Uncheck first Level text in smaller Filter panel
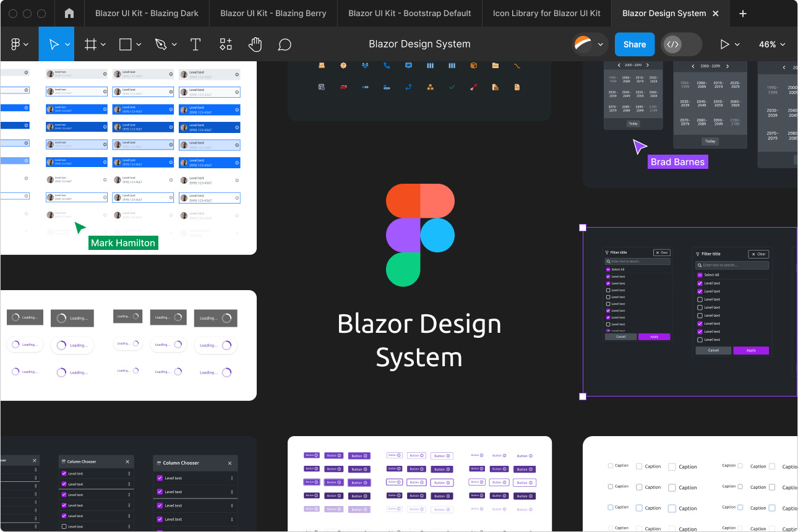The image size is (798, 532). click(608, 277)
